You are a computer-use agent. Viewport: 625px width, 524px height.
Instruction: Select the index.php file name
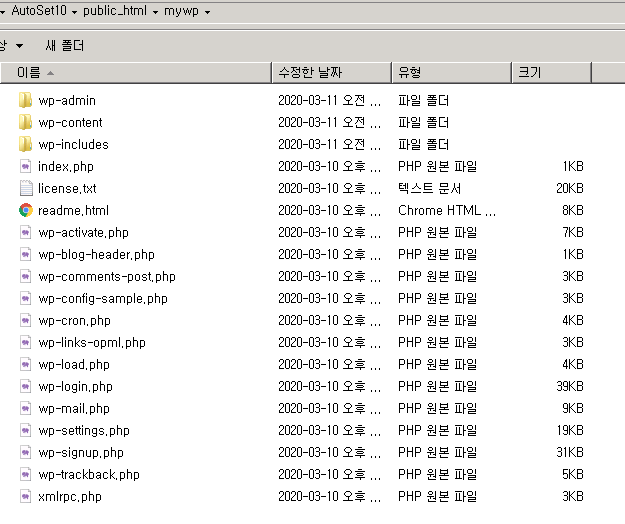point(66,167)
